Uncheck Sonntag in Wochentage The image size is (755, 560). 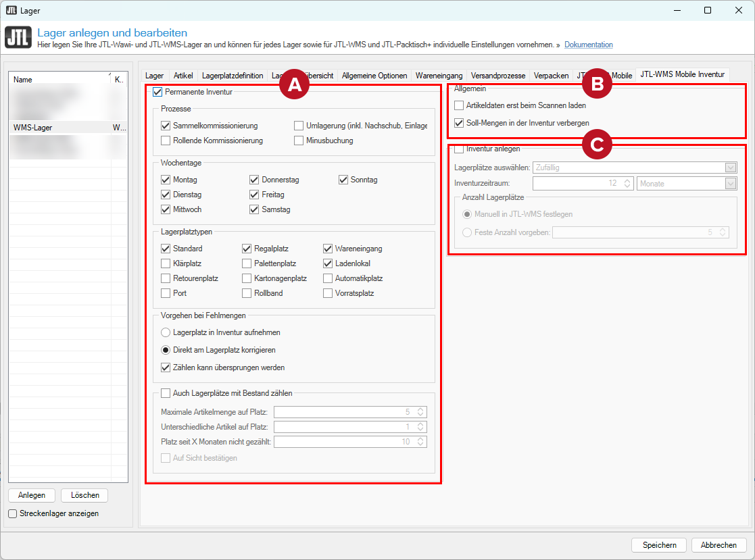click(x=343, y=180)
